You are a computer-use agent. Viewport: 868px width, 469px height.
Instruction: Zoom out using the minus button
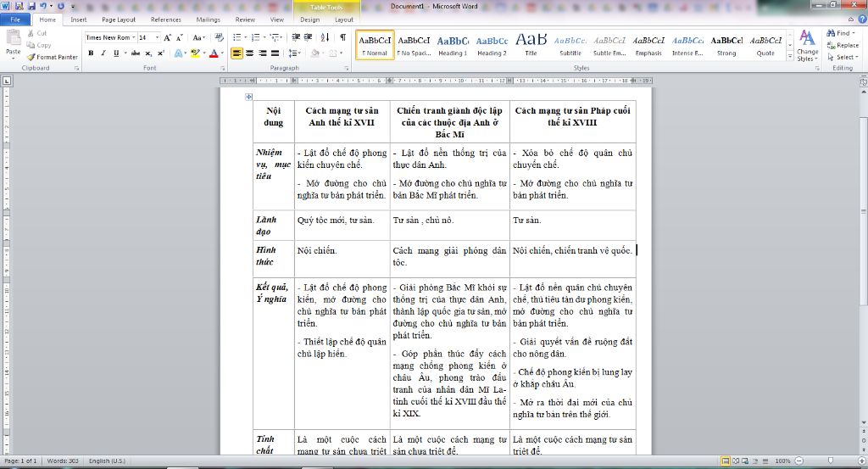[x=798, y=461]
